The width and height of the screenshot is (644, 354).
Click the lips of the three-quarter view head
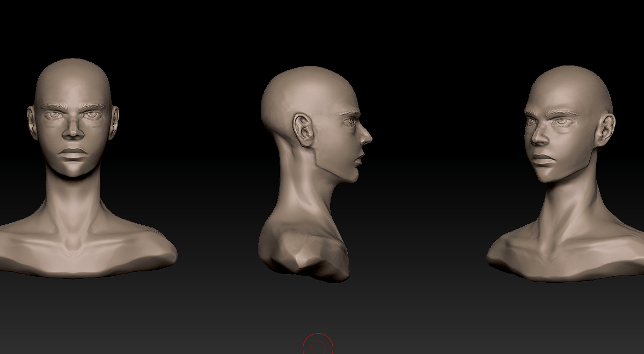click(543, 159)
